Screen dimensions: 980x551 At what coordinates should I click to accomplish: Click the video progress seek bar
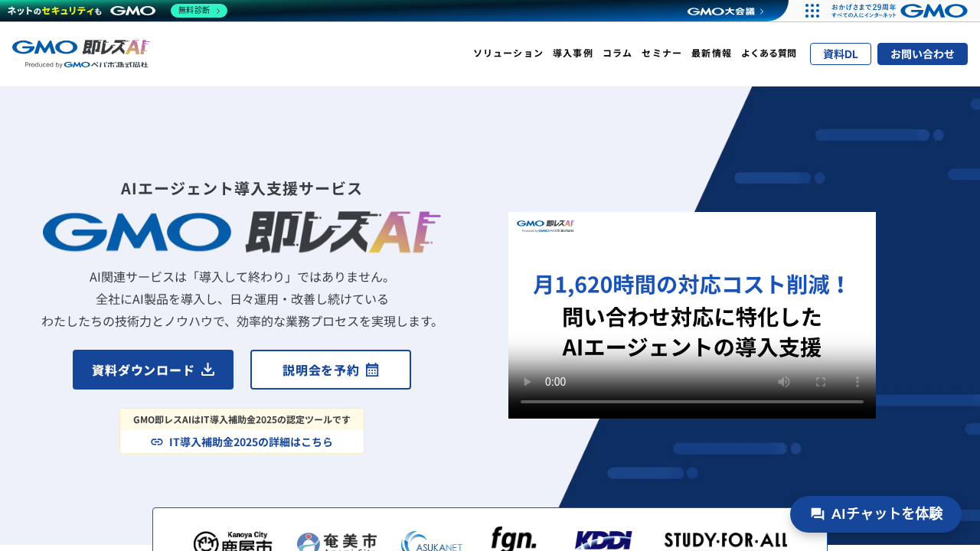[691, 401]
